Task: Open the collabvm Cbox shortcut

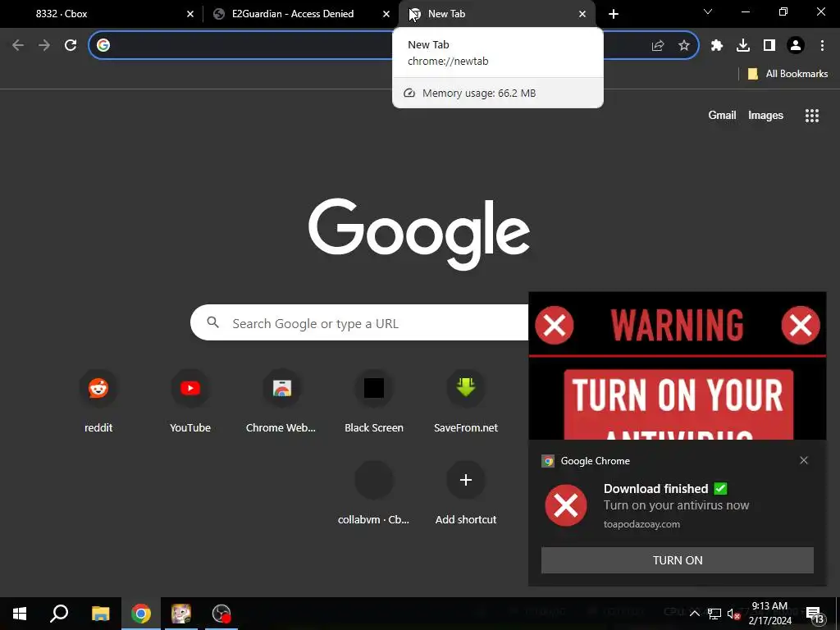Action: pos(374,493)
